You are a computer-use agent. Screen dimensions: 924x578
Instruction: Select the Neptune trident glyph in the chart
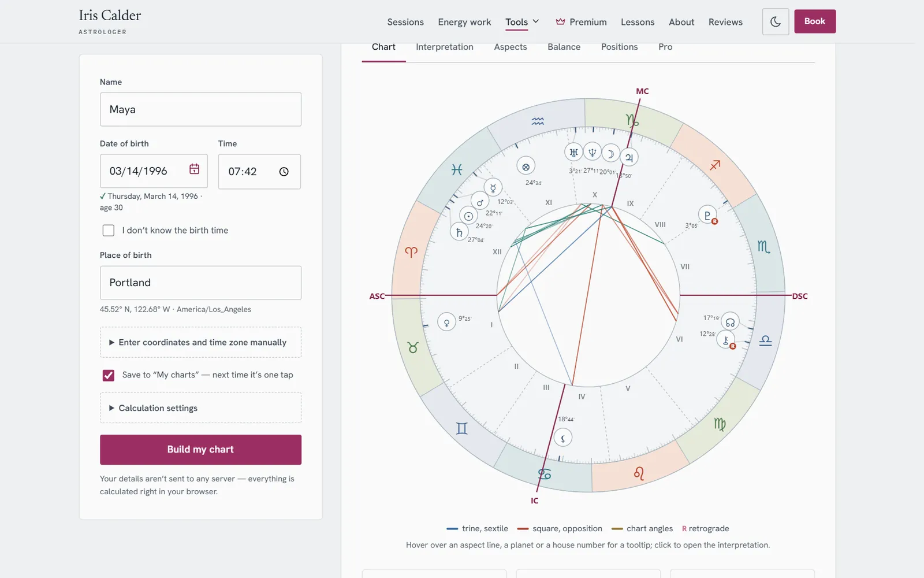(592, 152)
